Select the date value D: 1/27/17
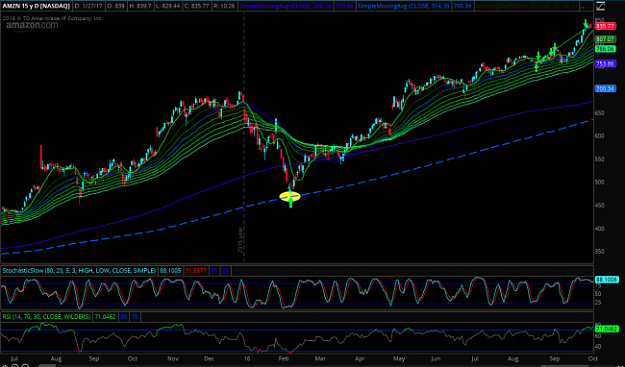This screenshot has width=625, height=367. pos(88,6)
